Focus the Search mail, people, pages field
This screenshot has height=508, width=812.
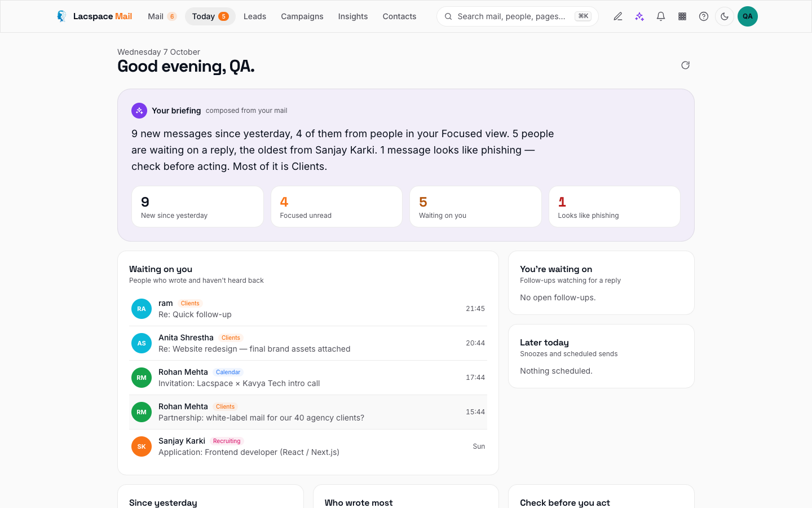pyautogui.click(x=518, y=16)
